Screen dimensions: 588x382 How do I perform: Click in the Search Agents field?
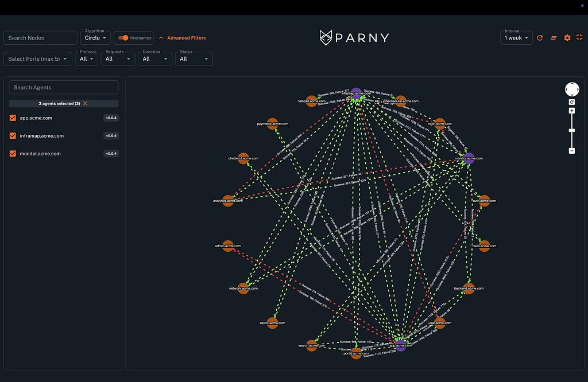pos(64,87)
